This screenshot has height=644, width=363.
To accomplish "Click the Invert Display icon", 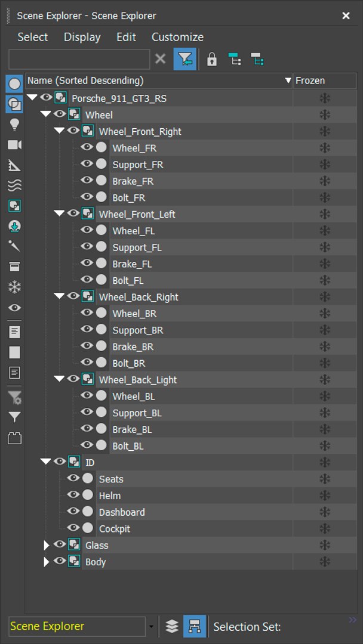I will [14, 373].
